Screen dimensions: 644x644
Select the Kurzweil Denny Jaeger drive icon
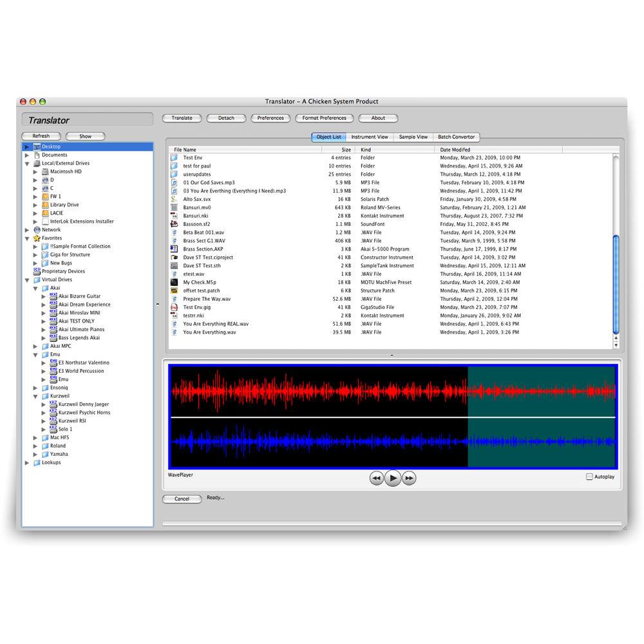(x=53, y=404)
